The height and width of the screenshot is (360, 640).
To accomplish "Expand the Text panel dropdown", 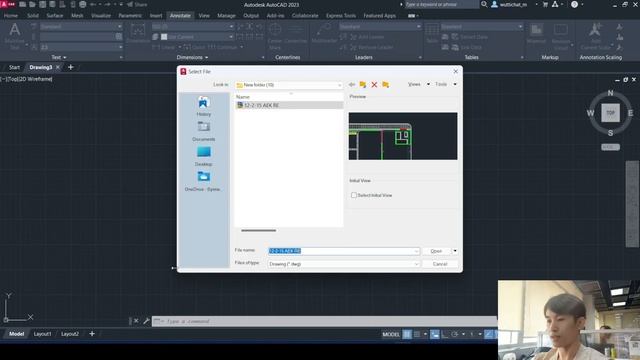I will 59,58.
